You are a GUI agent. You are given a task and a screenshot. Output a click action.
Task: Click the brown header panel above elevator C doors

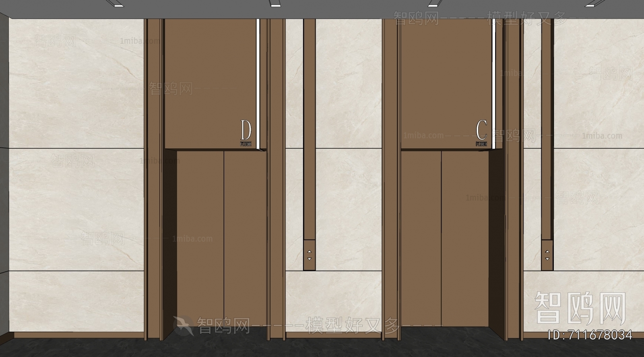445,80
